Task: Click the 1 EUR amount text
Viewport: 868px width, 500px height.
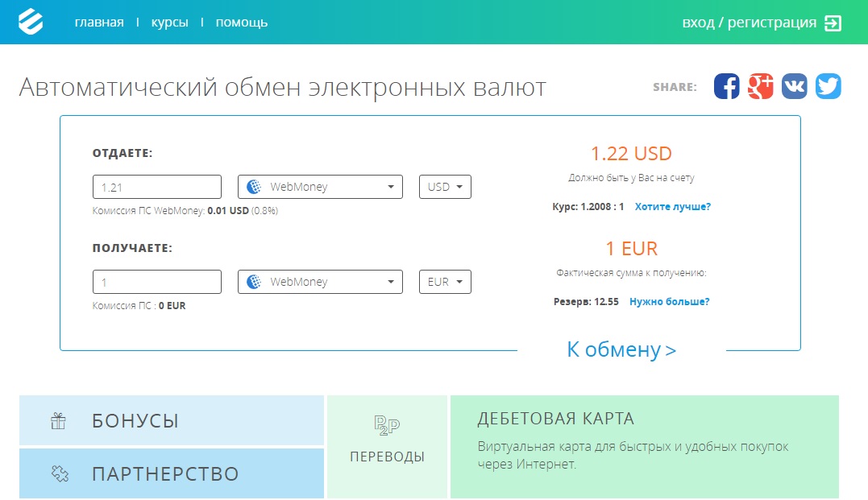Action: pyautogui.click(x=631, y=249)
